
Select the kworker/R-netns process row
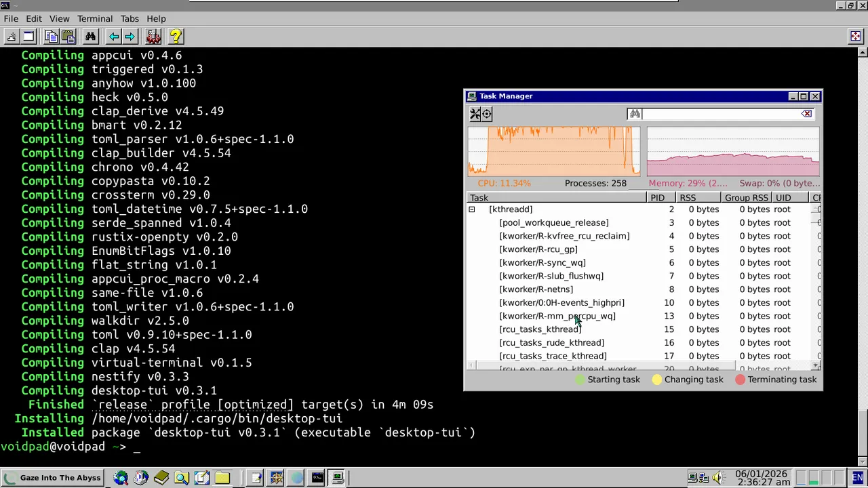(x=536, y=289)
